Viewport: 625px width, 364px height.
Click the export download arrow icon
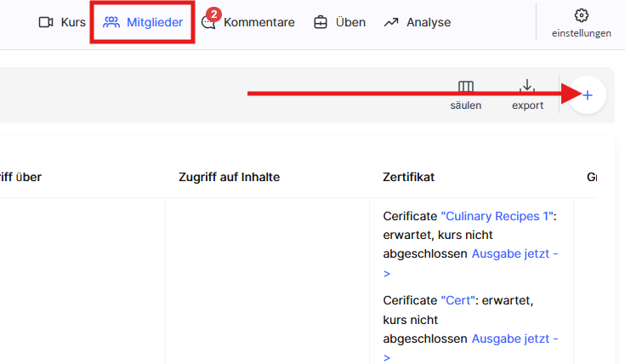(x=527, y=87)
